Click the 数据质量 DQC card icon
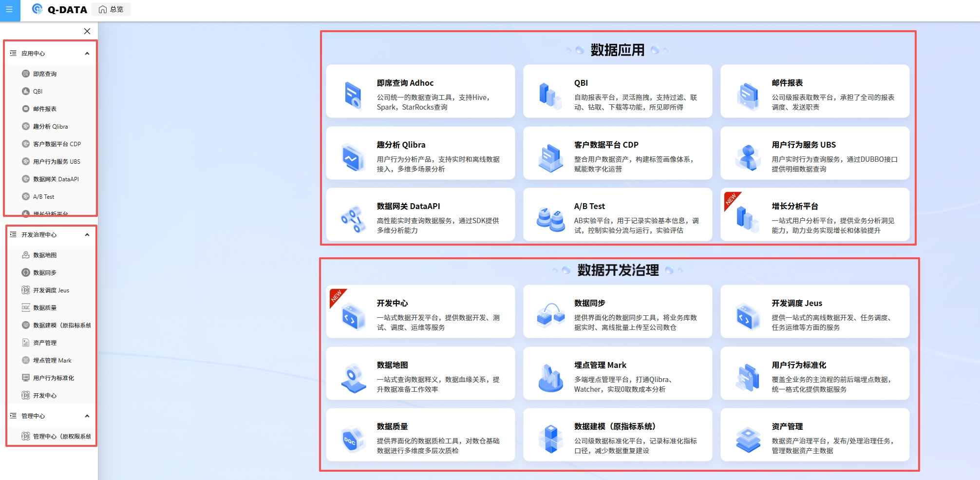This screenshot has width=980, height=480. point(353,440)
